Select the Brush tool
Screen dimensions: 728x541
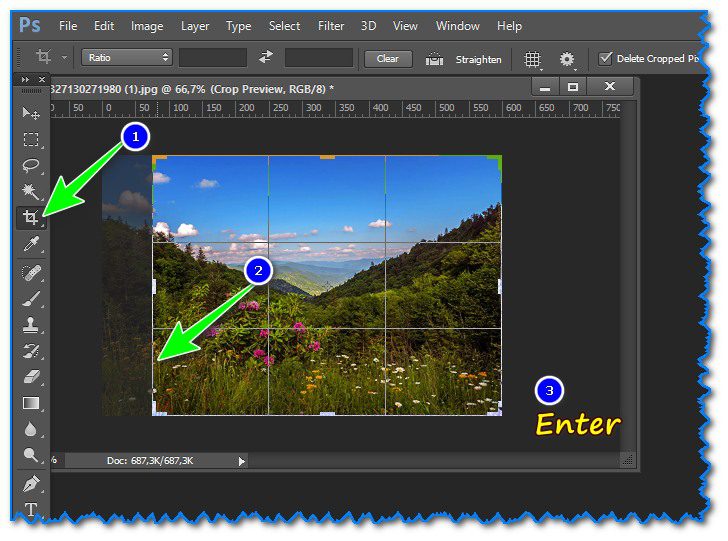click(31, 298)
